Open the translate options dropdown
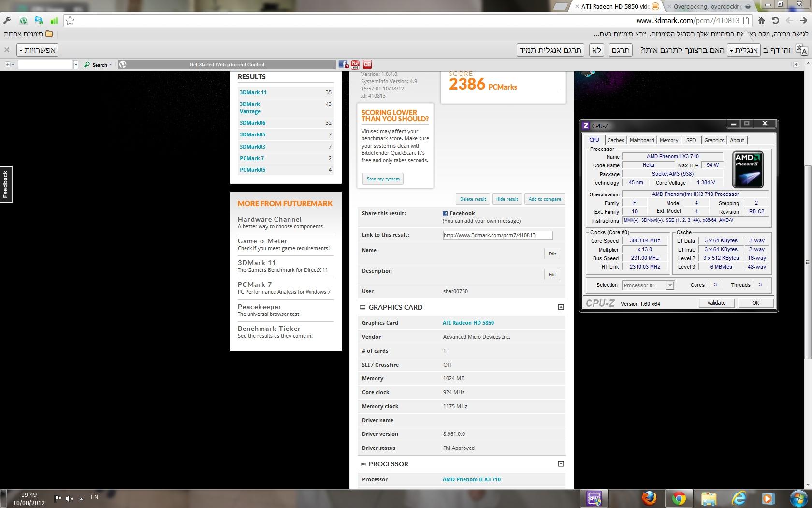 38,50
